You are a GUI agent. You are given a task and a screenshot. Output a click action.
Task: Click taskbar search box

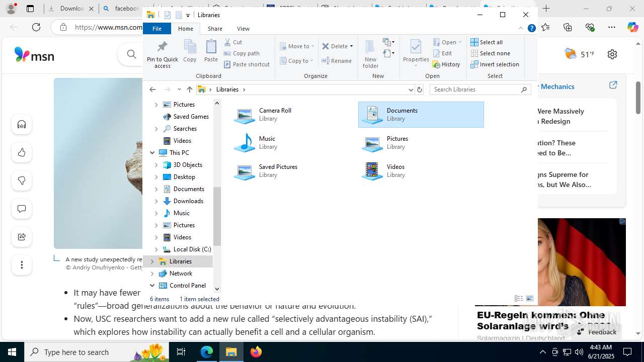(96, 352)
